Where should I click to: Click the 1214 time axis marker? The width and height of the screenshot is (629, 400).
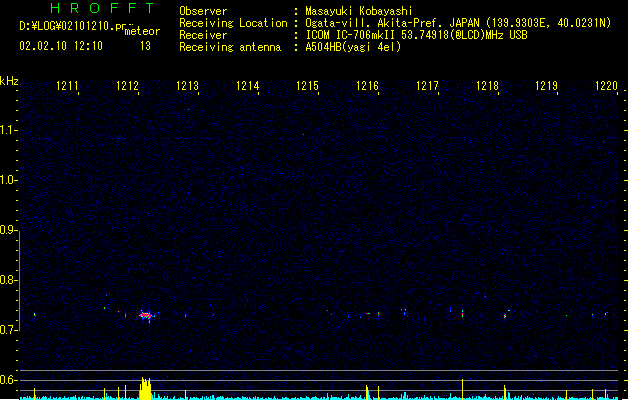248,86
